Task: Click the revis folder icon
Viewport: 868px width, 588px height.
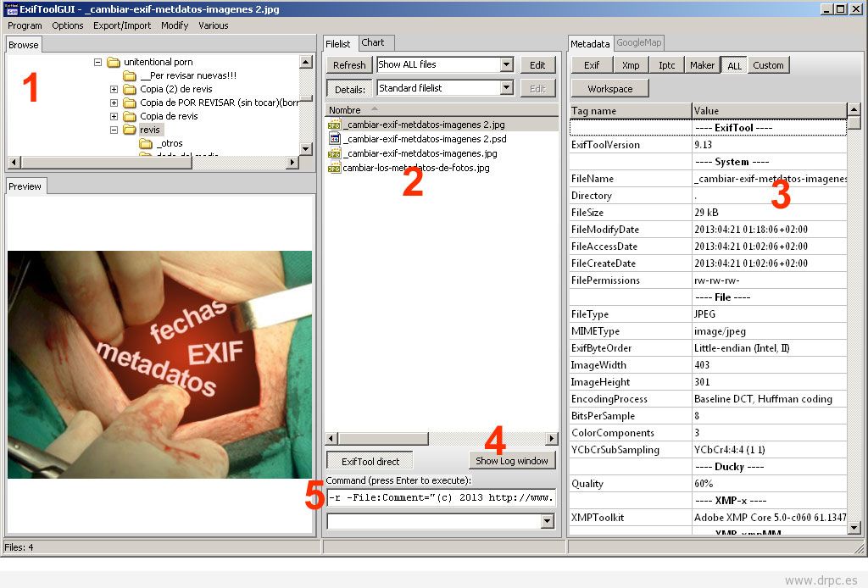Action: pos(130,130)
